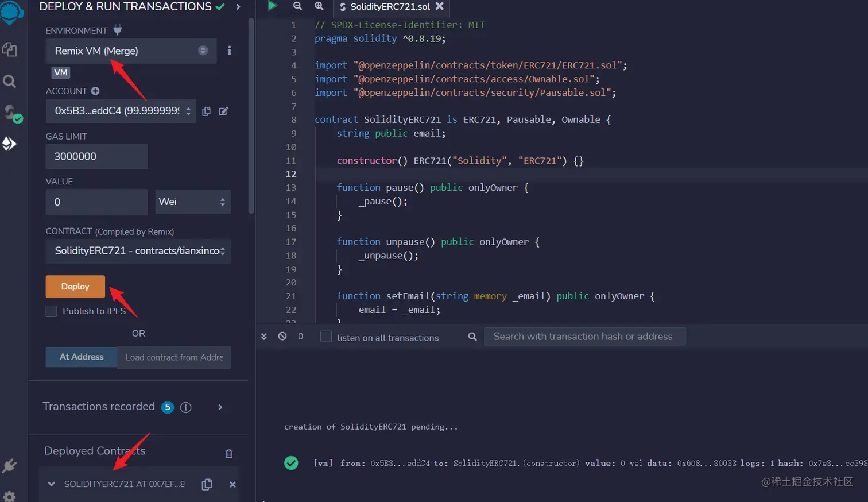868x502 pixels.
Task: Zoom out the editor font
Action: (x=297, y=6)
